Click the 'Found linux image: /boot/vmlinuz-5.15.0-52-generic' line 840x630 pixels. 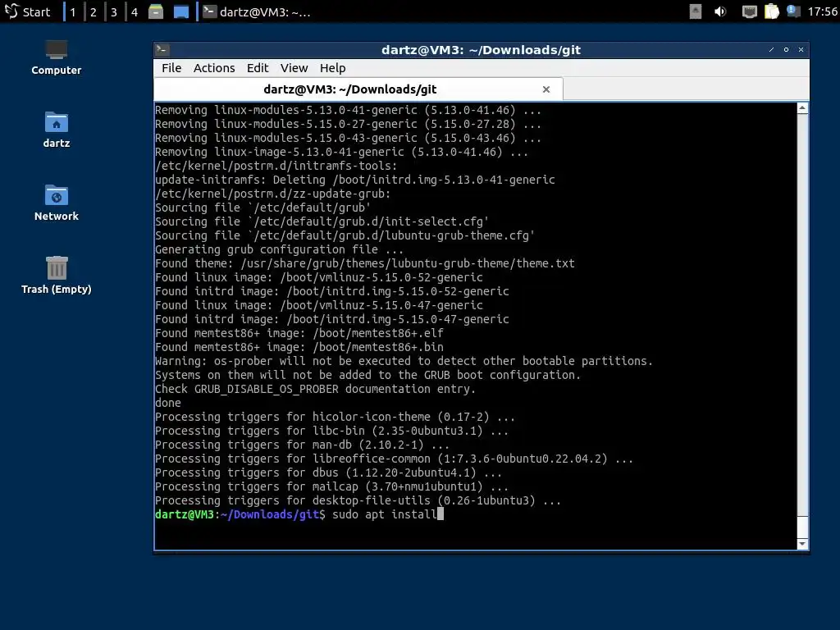pos(319,277)
